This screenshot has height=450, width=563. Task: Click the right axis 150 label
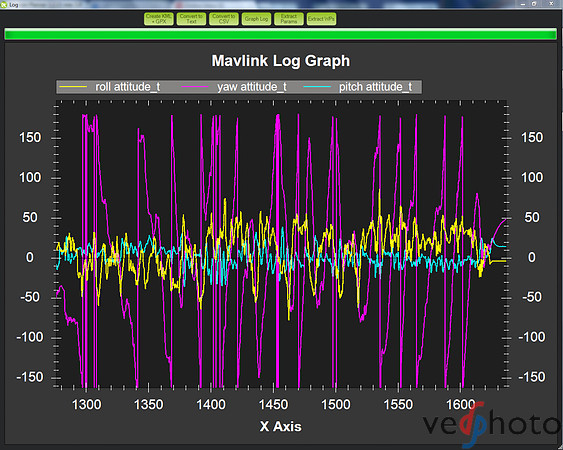(532, 138)
